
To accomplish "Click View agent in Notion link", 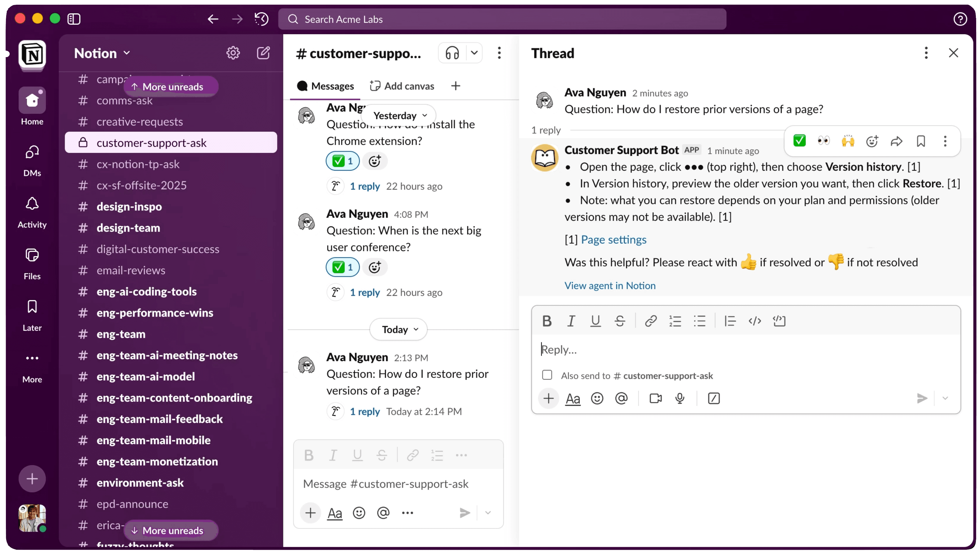I will (x=610, y=285).
